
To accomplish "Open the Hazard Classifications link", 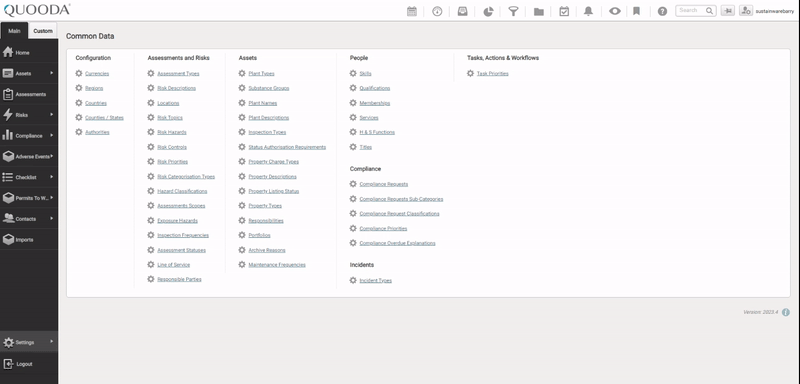I will pyautogui.click(x=182, y=191).
